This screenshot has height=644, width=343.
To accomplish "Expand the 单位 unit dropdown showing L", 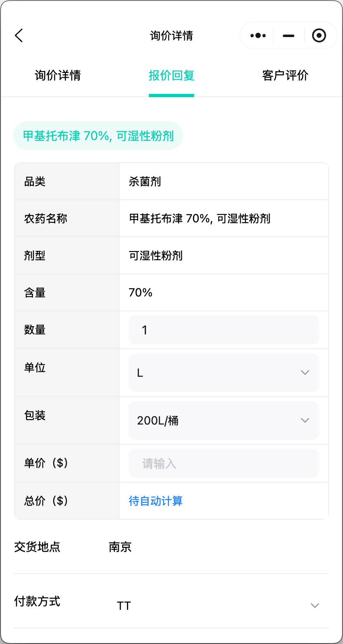I will [x=224, y=373].
